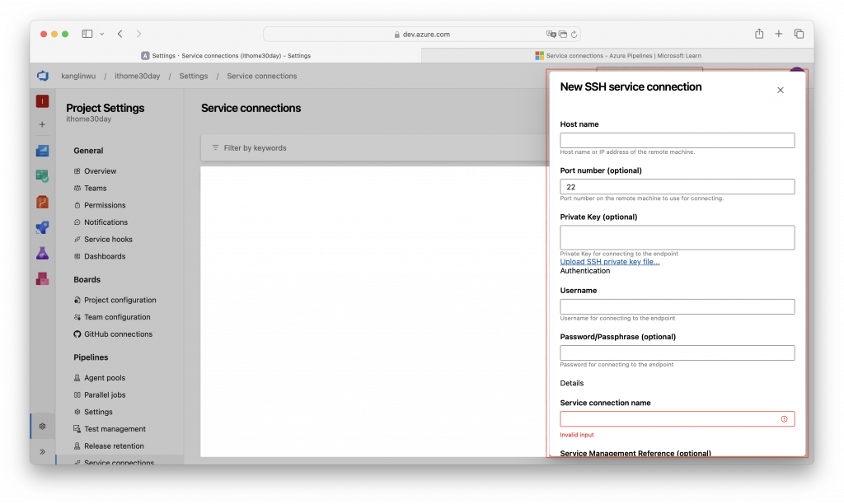
Task: Open Project configuration under Boards
Action: (120, 300)
